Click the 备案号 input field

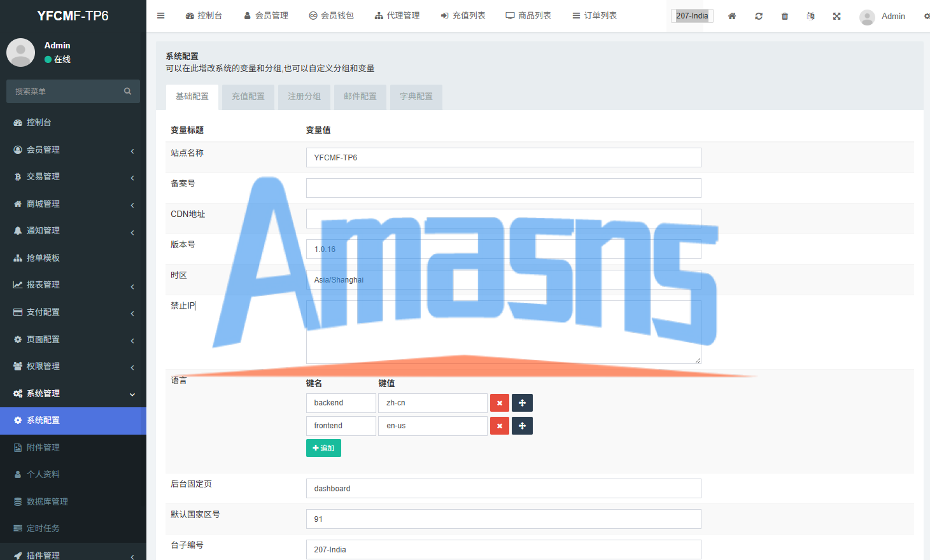tap(504, 188)
